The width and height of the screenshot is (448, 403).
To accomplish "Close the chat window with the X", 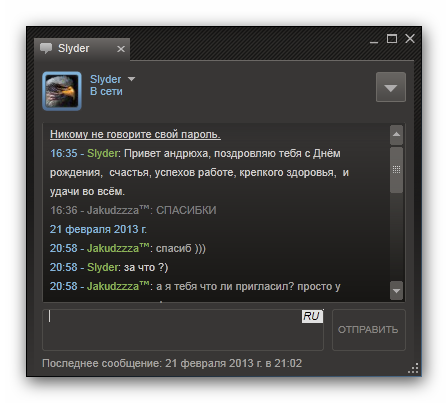I will tap(410, 39).
